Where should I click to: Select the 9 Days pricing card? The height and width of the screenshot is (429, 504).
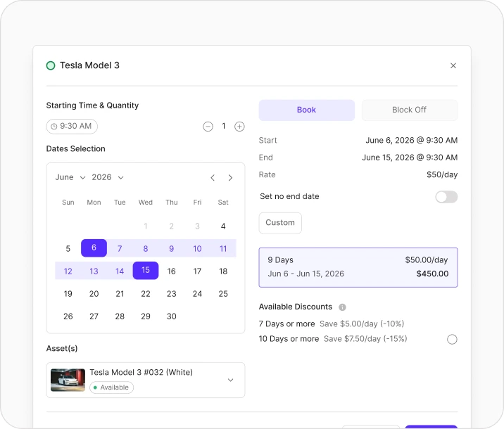(x=358, y=267)
